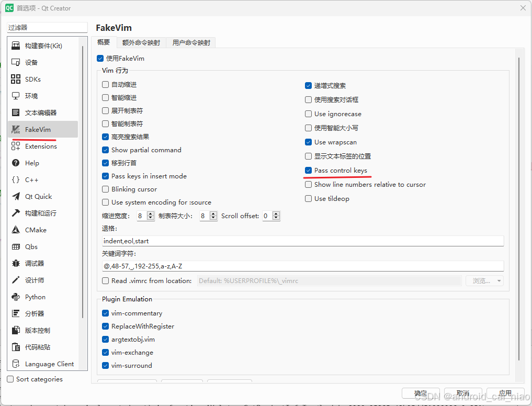Check Use tildeop option

click(309, 199)
